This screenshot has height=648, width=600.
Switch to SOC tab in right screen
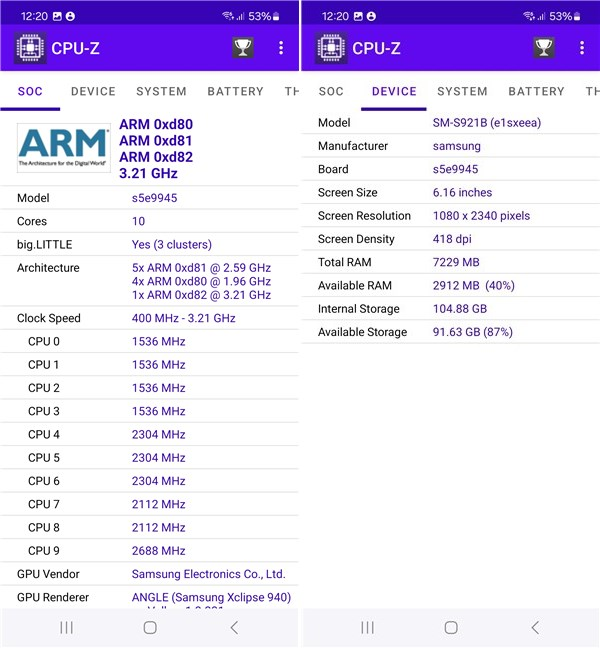click(331, 91)
